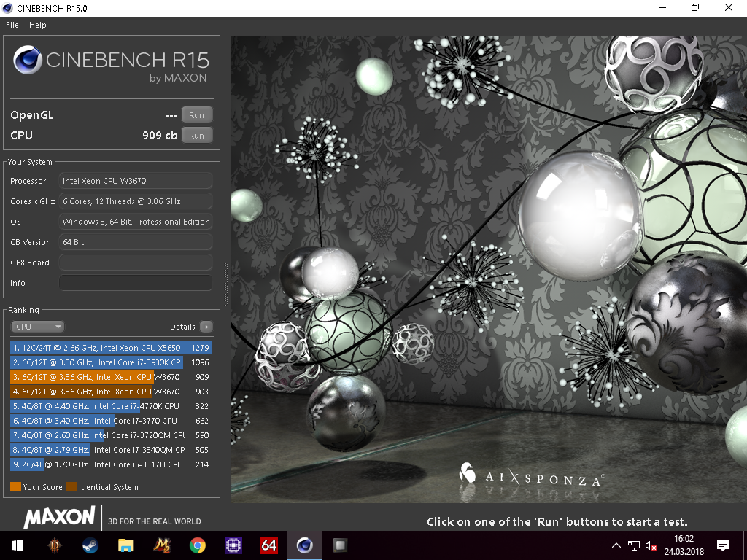This screenshot has width=747, height=560.
Task: Expand ranking Details arrow
Action: [206, 327]
